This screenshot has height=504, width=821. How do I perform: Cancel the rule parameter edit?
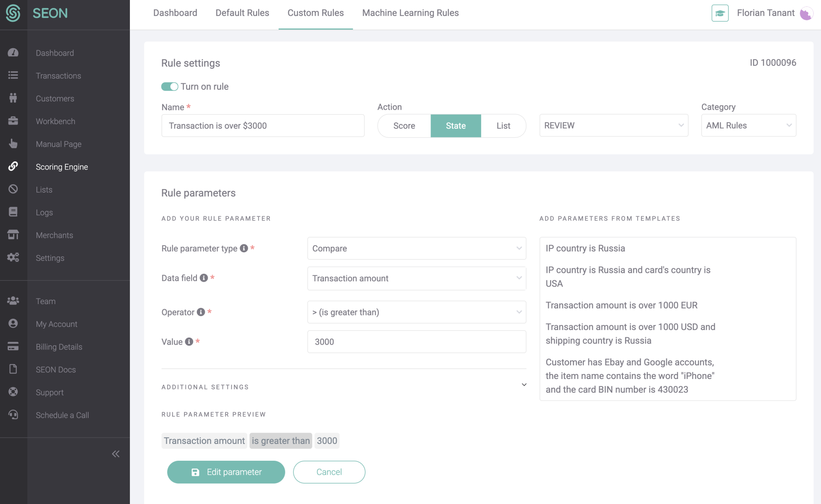pos(329,472)
